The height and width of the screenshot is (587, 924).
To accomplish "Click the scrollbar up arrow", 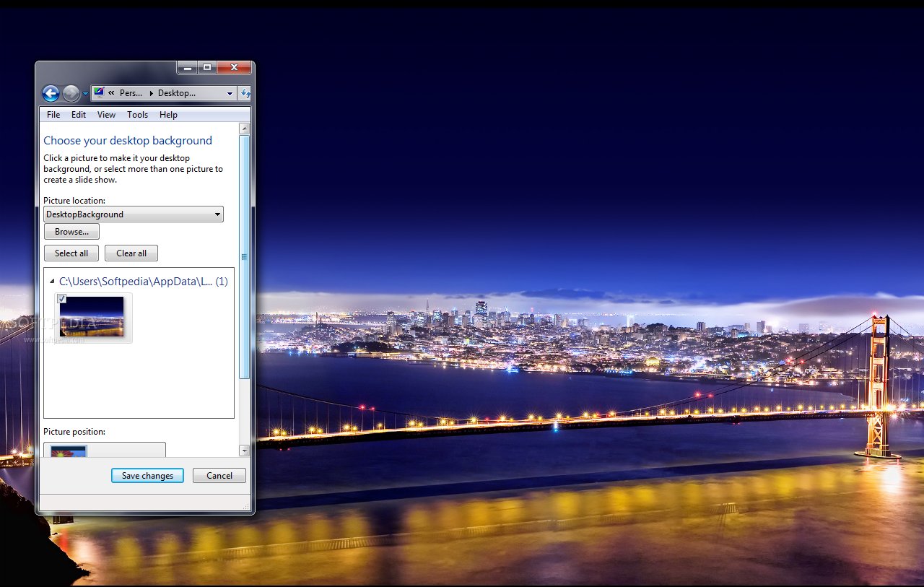I will 244,129.
